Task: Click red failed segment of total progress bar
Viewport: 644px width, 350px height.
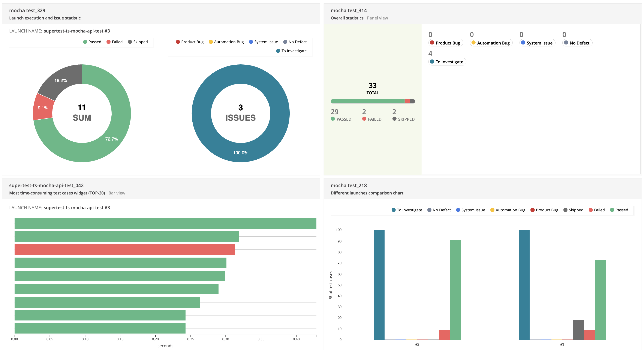Action: [407, 101]
